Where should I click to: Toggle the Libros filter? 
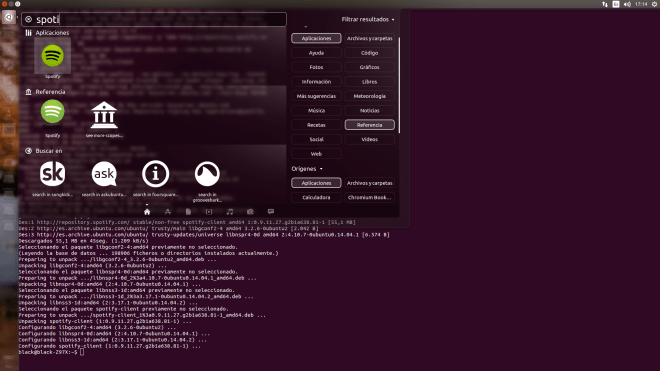tap(370, 82)
